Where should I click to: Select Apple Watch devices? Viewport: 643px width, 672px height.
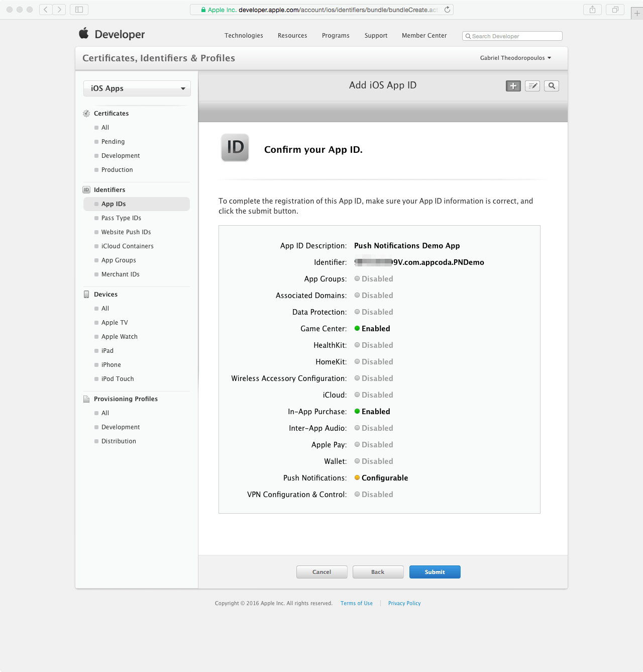[x=120, y=337]
